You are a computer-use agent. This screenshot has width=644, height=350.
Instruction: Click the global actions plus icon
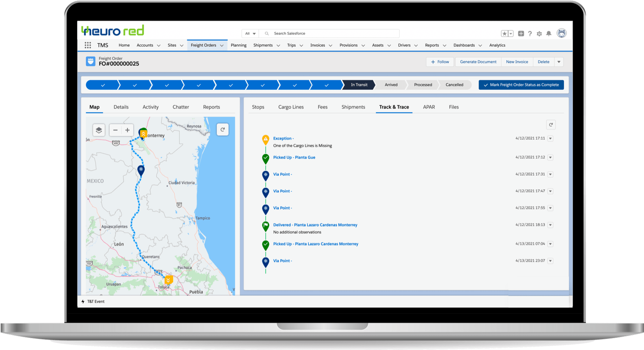(521, 34)
